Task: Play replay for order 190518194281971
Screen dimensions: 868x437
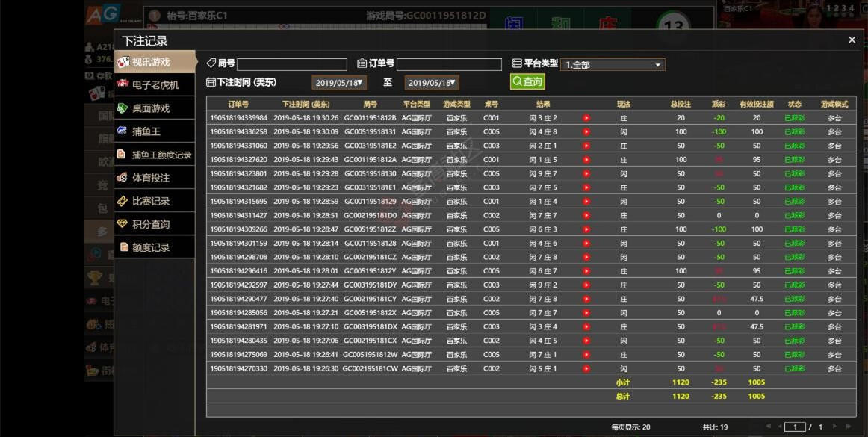Action: pyautogui.click(x=586, y=326)
